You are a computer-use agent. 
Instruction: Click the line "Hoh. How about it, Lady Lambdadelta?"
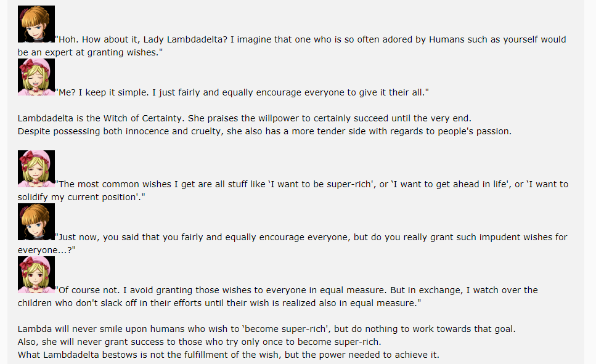tap(311, 39)
